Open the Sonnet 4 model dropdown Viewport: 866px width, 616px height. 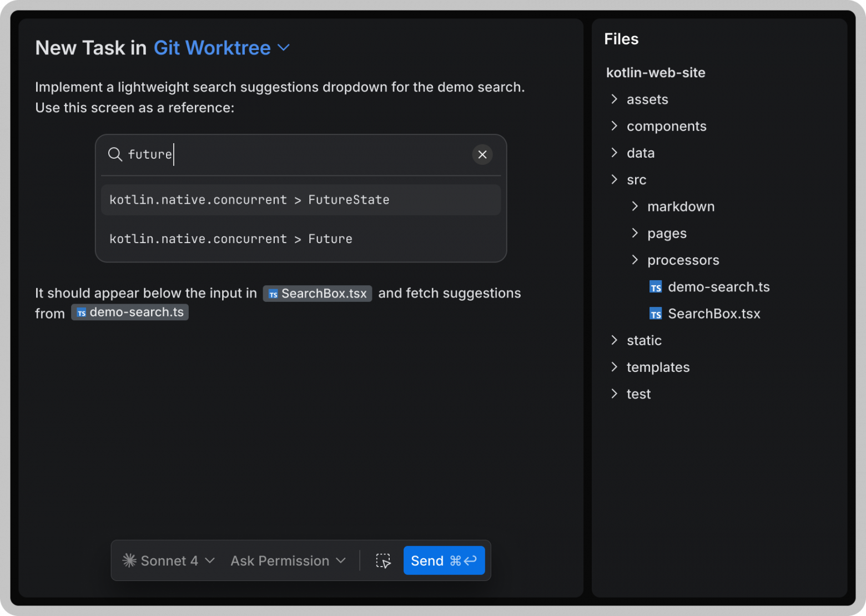[211, 561]
